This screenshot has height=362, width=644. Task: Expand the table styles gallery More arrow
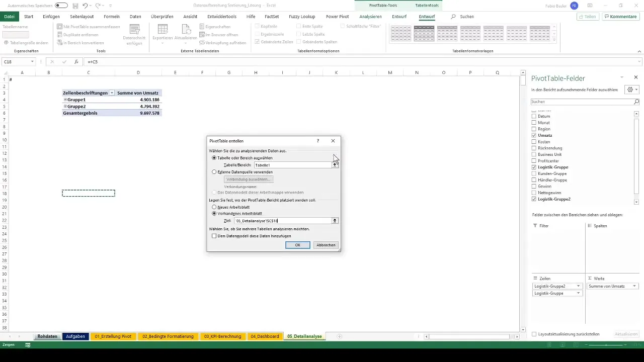555,40
